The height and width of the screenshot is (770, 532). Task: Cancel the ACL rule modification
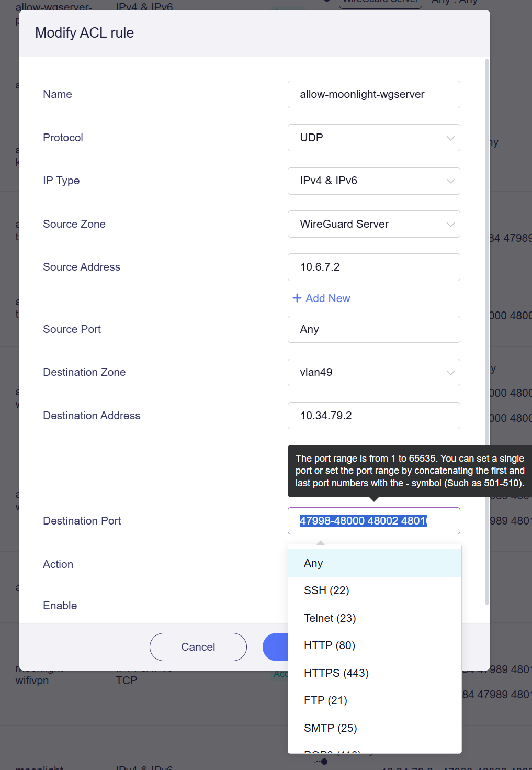coord(198,647)
